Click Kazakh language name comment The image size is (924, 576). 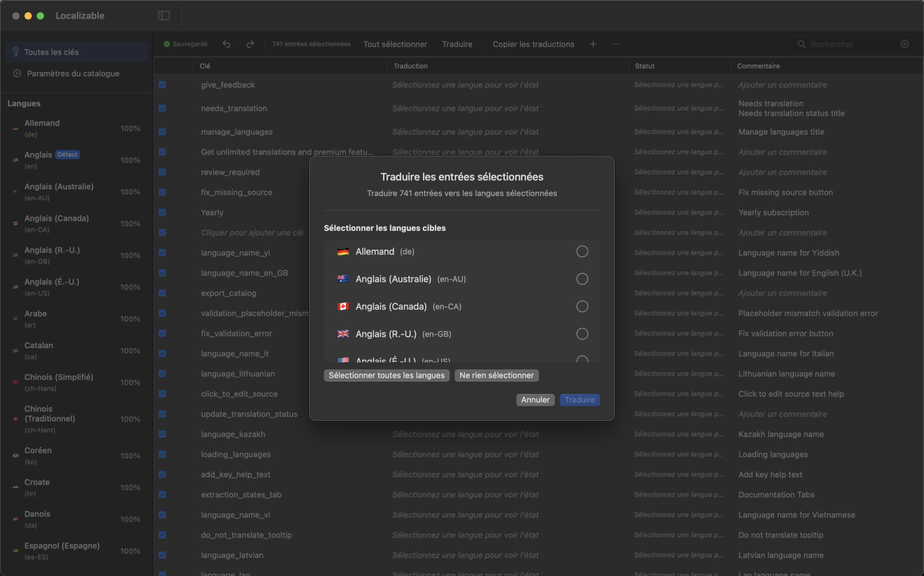(781, 434)
